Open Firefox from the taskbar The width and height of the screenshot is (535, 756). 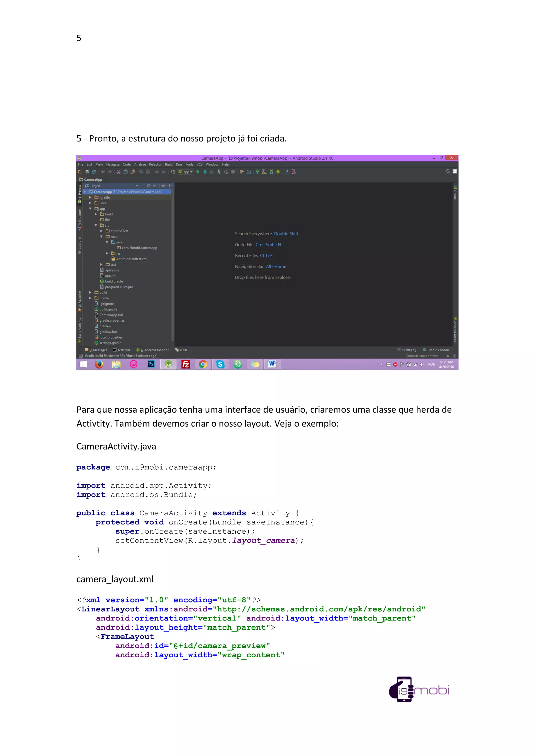click(x=99, y=364)
